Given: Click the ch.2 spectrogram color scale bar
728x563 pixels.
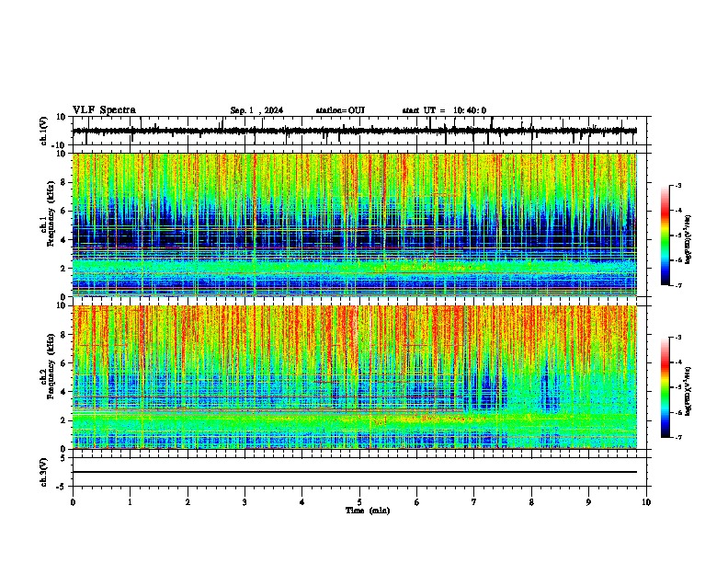Looking at the screenshot, I should click(665, 387).
